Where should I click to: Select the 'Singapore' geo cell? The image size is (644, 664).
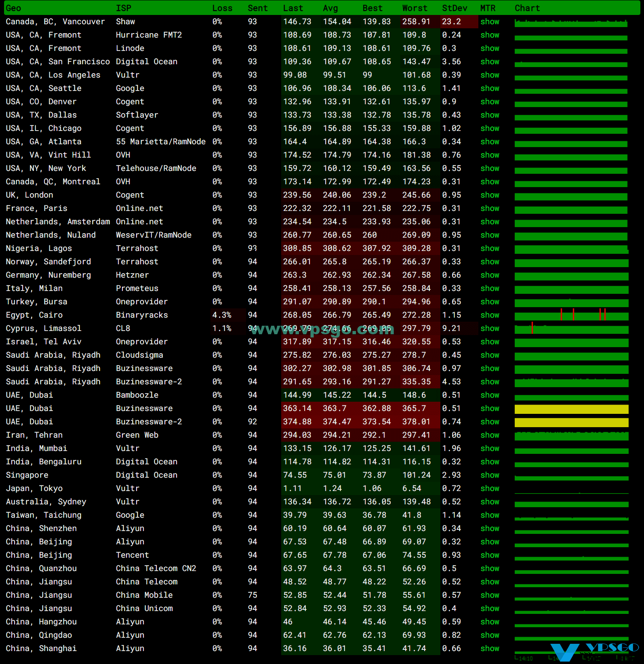point(27,475)
